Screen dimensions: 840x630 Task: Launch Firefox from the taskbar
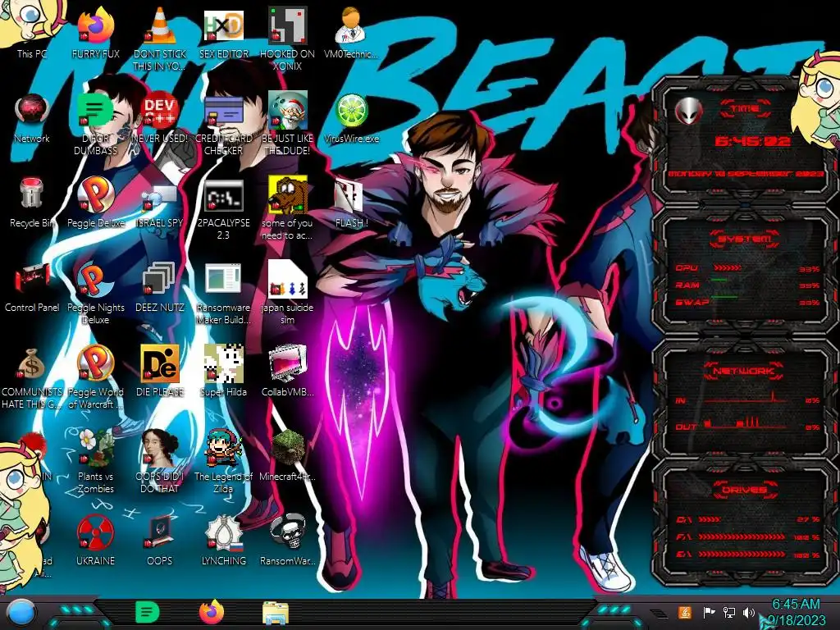(212, 612)
